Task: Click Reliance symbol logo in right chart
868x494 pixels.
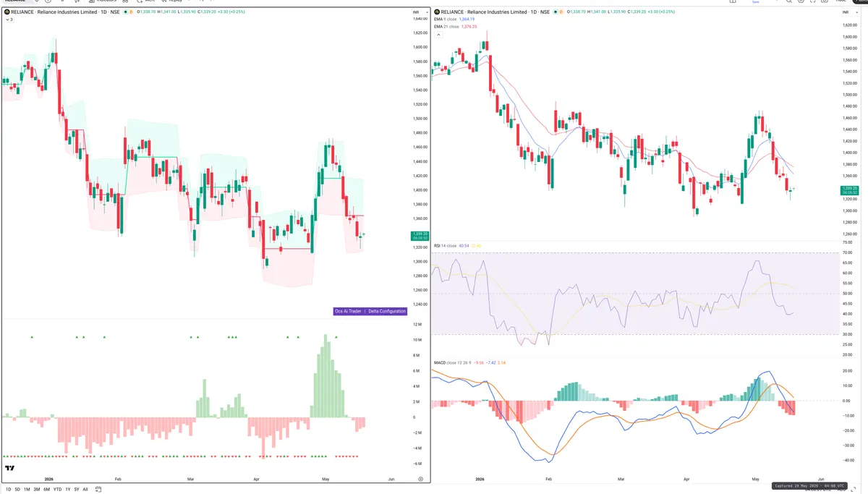Action: [x=437, y=12]
